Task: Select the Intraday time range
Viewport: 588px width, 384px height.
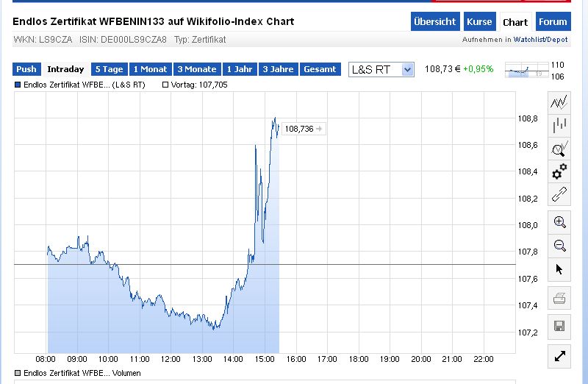Action: (65, 69)
